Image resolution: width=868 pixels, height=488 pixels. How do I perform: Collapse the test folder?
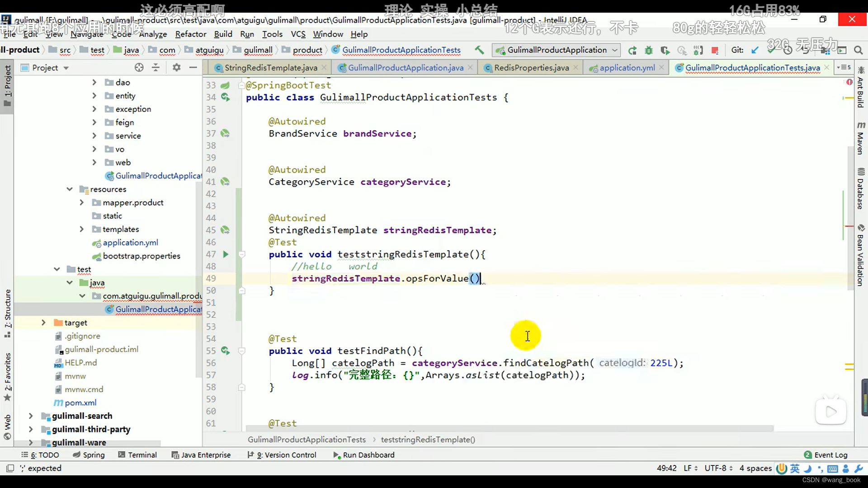[57, 269]
